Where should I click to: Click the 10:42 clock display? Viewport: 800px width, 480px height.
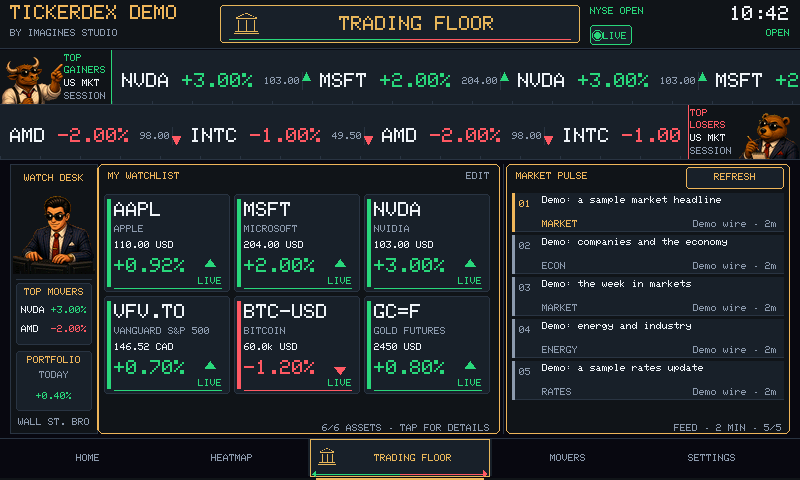pos(759,14)
